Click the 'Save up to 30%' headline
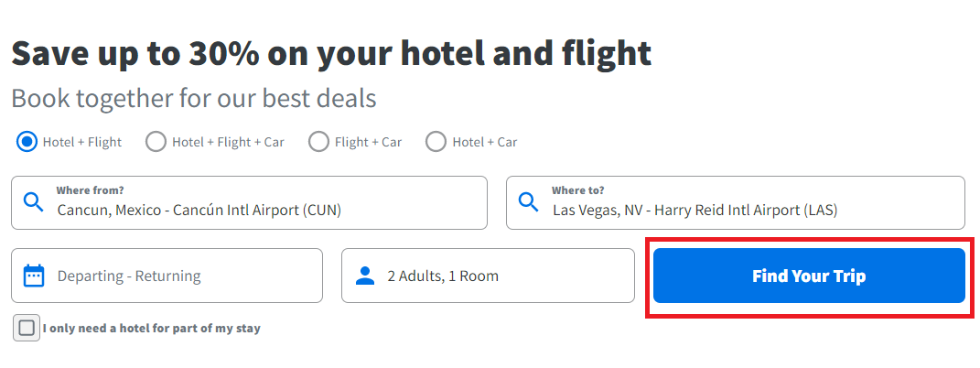This screenshot has height=368, width=980. 331,54
